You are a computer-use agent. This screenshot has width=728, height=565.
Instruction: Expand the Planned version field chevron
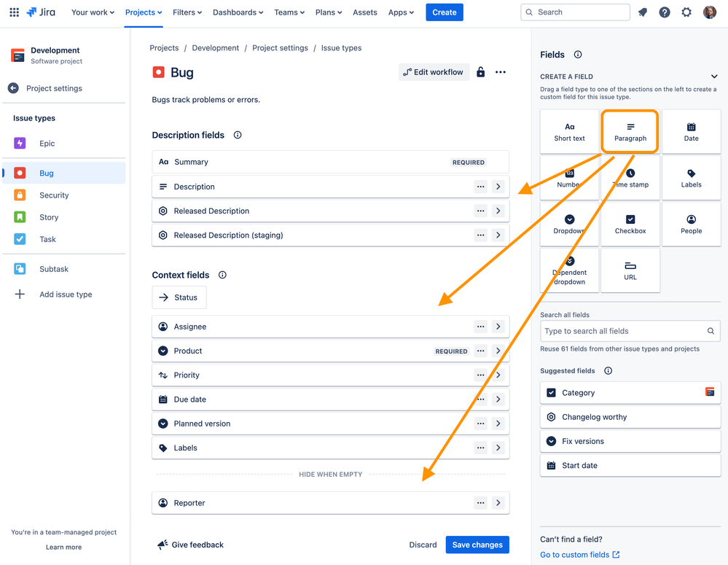click(x=498, y=424)
